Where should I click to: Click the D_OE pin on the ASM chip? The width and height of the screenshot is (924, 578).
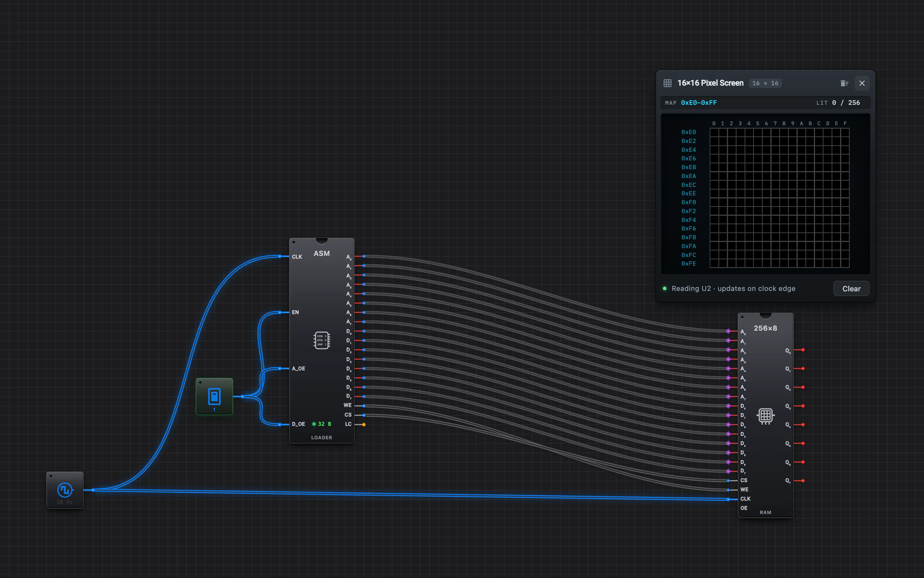(x=280, y=424)
